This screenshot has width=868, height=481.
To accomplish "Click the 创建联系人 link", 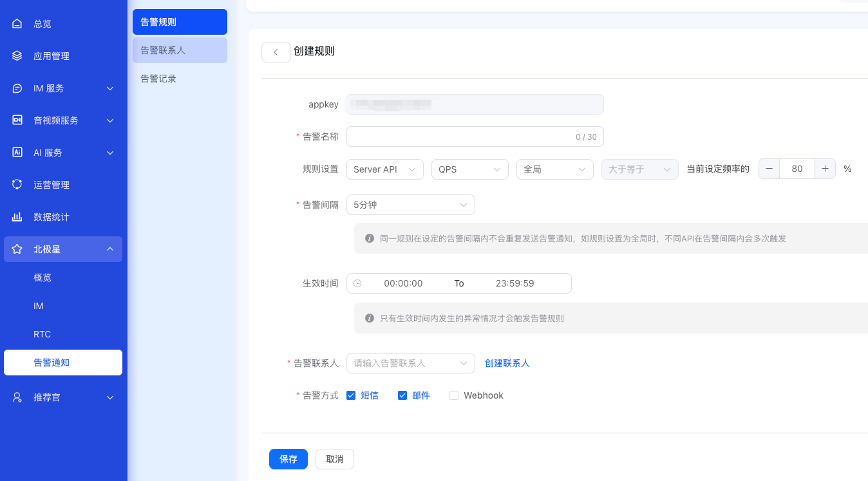I will point(507,363).
